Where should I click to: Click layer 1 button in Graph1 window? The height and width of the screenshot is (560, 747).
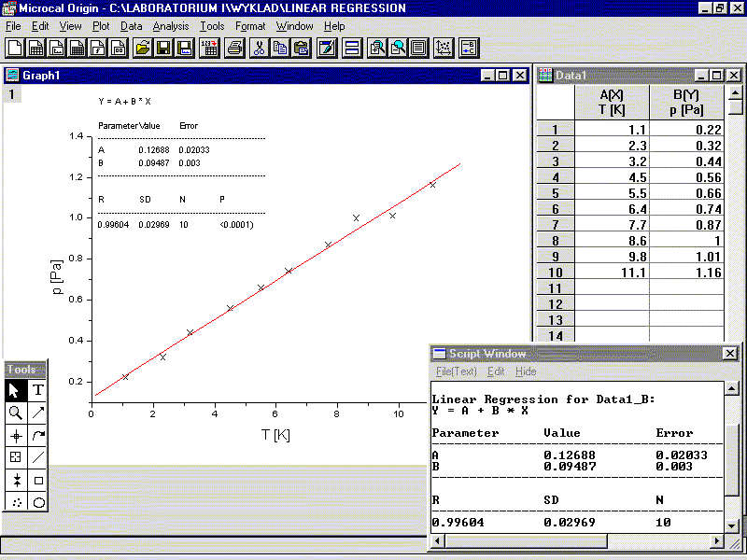coord(12,94)
